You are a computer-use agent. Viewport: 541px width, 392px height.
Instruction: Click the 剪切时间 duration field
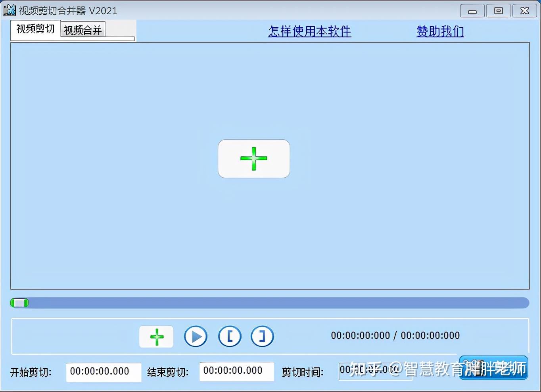pos(375,371)
